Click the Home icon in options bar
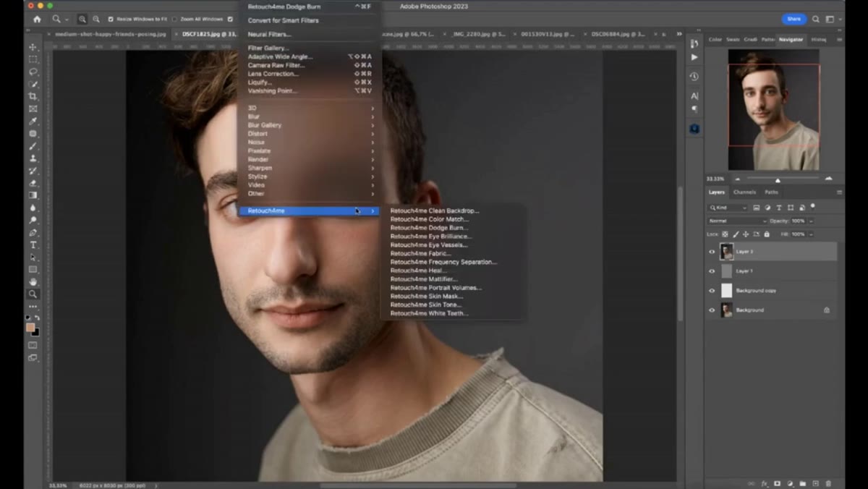868x489 pixels. [37, 19]
